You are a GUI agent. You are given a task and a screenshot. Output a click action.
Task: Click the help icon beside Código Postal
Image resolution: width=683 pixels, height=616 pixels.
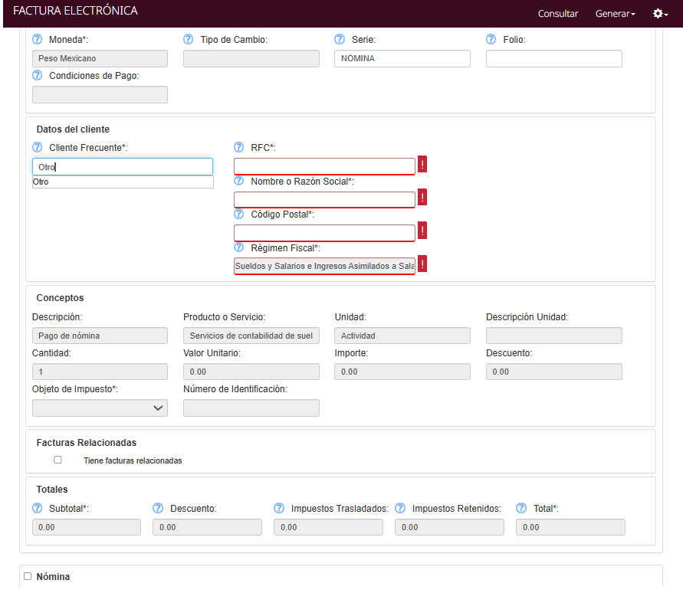tap(239, 215)
